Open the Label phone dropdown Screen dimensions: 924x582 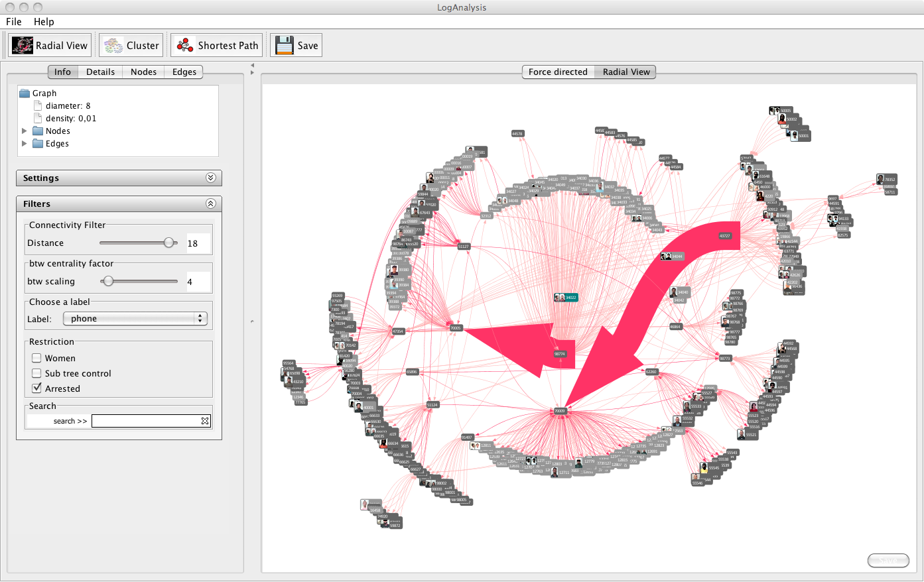tap(135, 319)
